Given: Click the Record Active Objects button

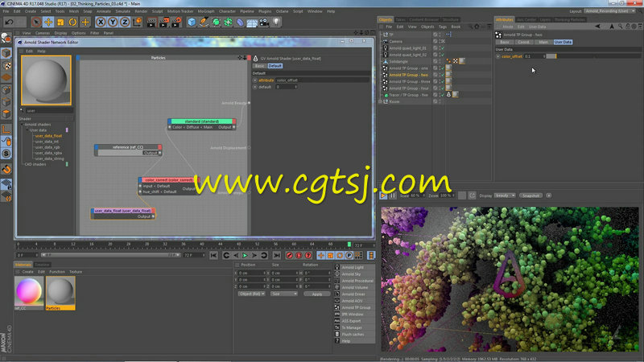Looking at the screenshot, I should pyautogui.click(x=289, y=255).
